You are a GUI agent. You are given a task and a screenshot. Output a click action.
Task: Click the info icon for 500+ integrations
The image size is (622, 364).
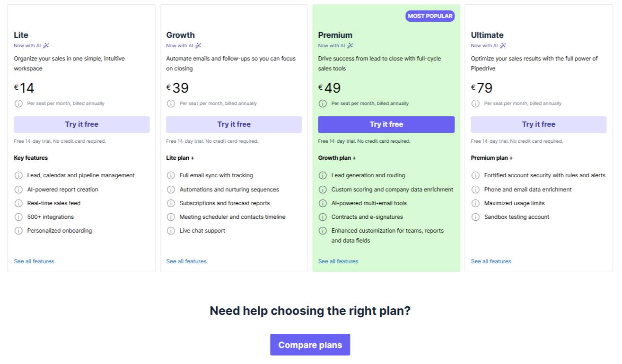18,217
